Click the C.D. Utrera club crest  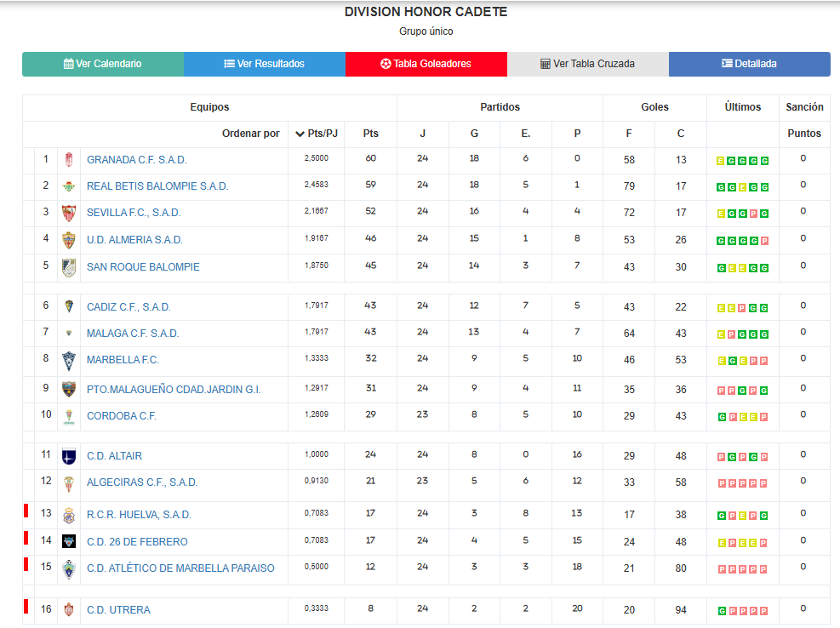pos(69,609)
